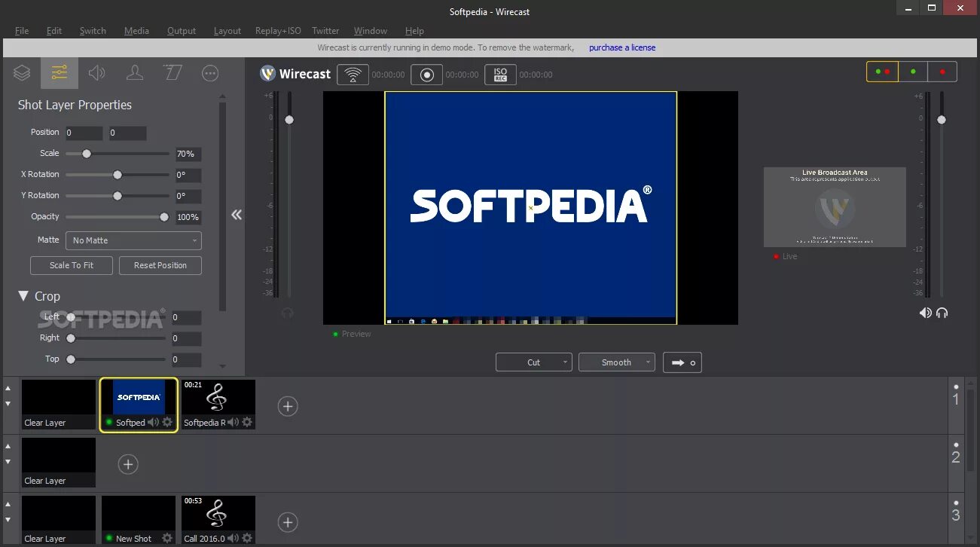This screenshot has width=980, height=547.
Task: Click the Scale value field showing 70%
Action: point(188,154)
